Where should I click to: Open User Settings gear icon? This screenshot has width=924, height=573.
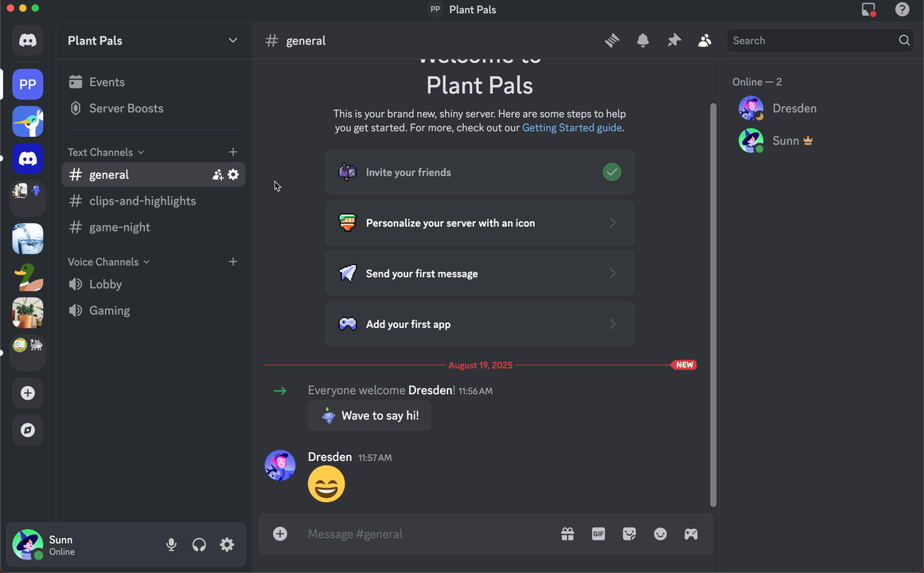click(x=227, y=544)
